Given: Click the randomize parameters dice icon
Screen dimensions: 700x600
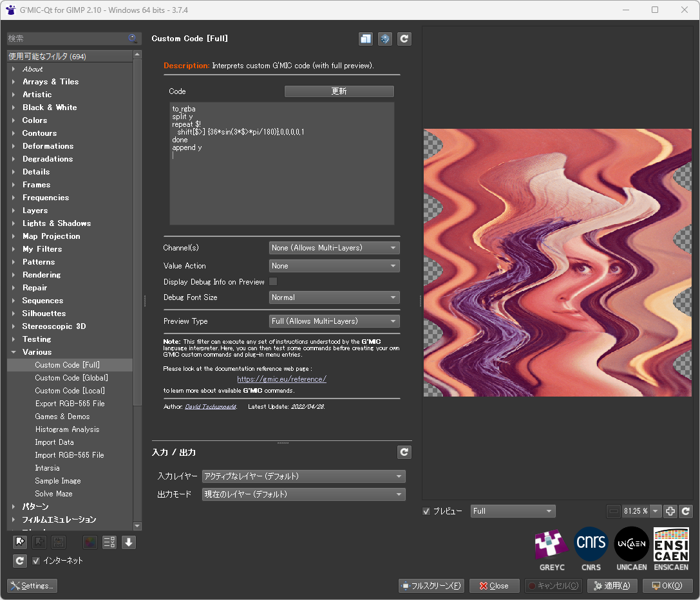Looking at the screenshot, I should click(x=385, y=39).
